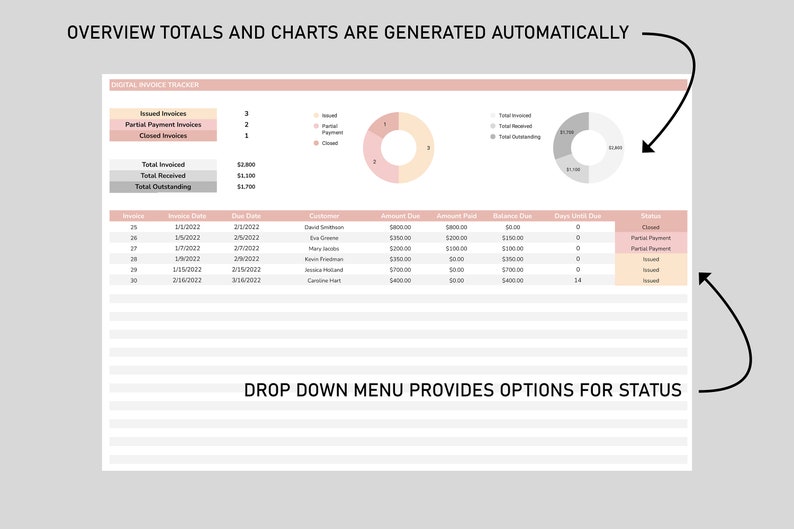Image resolution: width=794 pixels, height=529 pixels.
Task: Select the Total Outstanding value $1,700
Action: (246, 187)
